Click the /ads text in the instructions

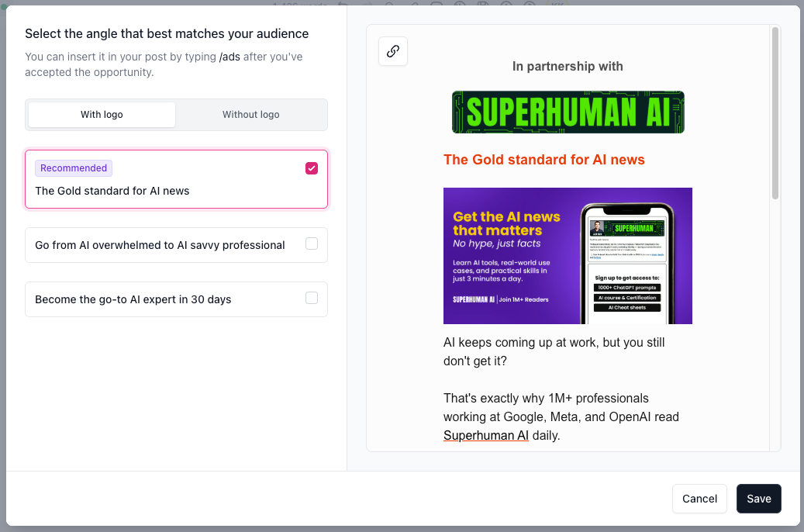[x=229, y=57]
